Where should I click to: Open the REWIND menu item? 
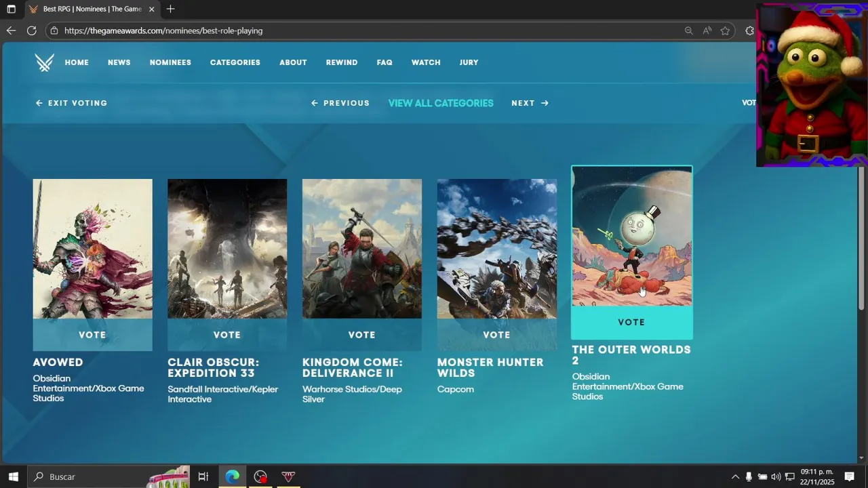pos(342,62)
